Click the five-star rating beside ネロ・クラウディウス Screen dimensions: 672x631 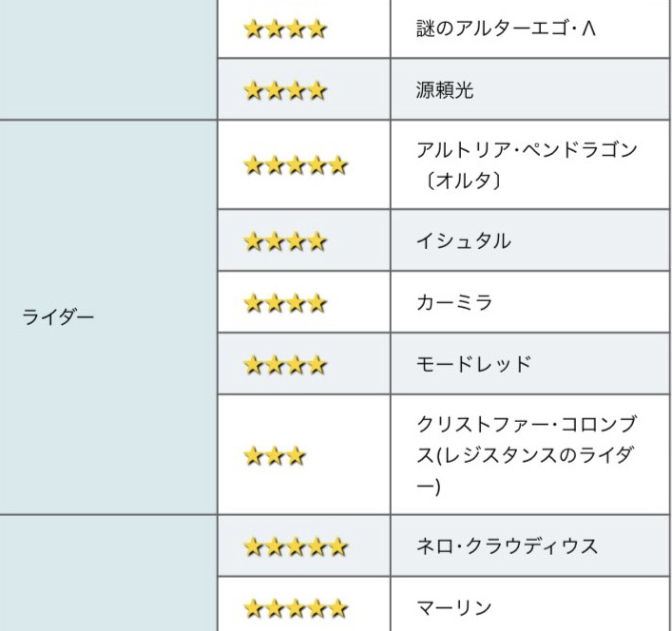pos(296,547)
